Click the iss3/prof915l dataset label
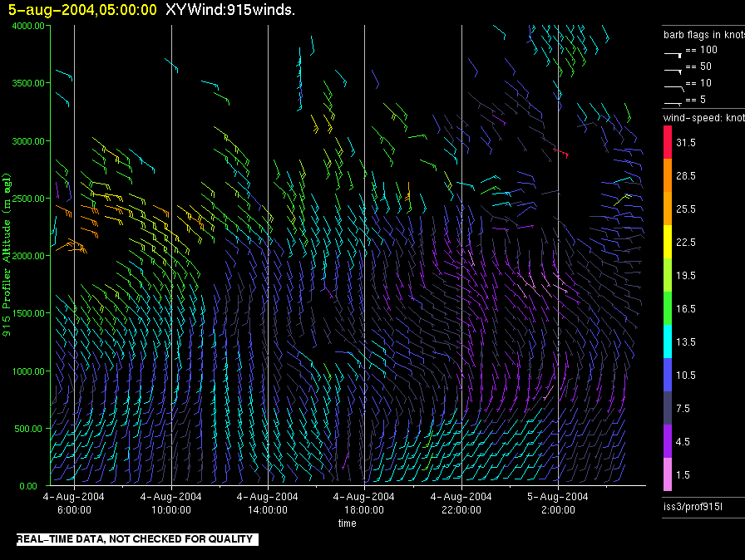 pyautogui.click(x=693, y=507)
